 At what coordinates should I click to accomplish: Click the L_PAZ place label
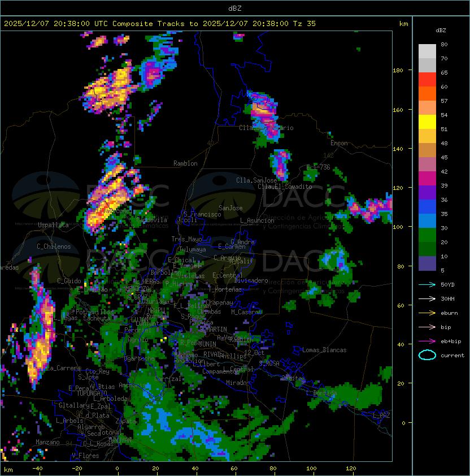tap(381, 415)
